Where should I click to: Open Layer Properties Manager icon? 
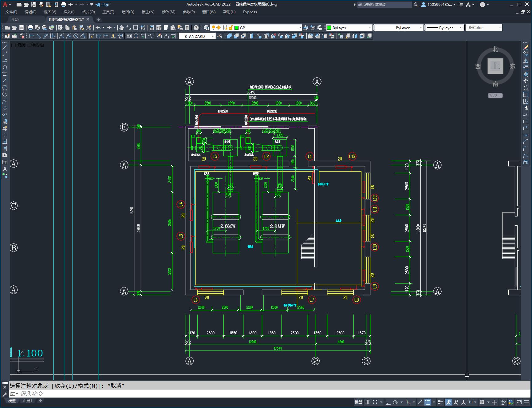pyautogui.click(x=206, y=28)
